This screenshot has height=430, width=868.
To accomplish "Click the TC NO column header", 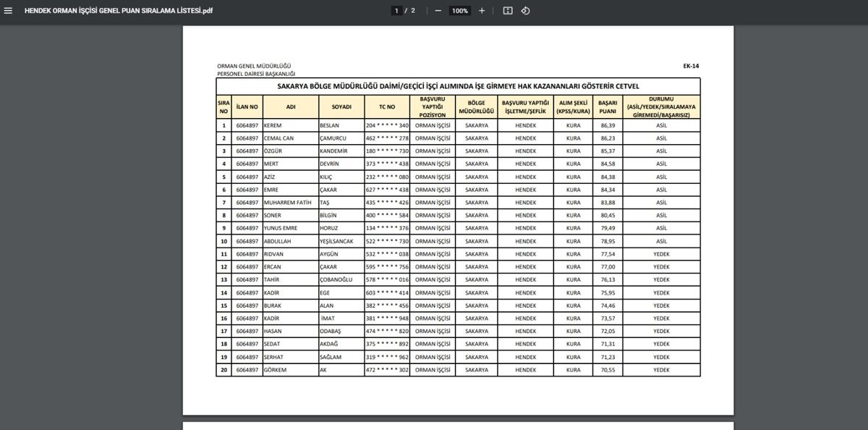I will click(387, 106).
